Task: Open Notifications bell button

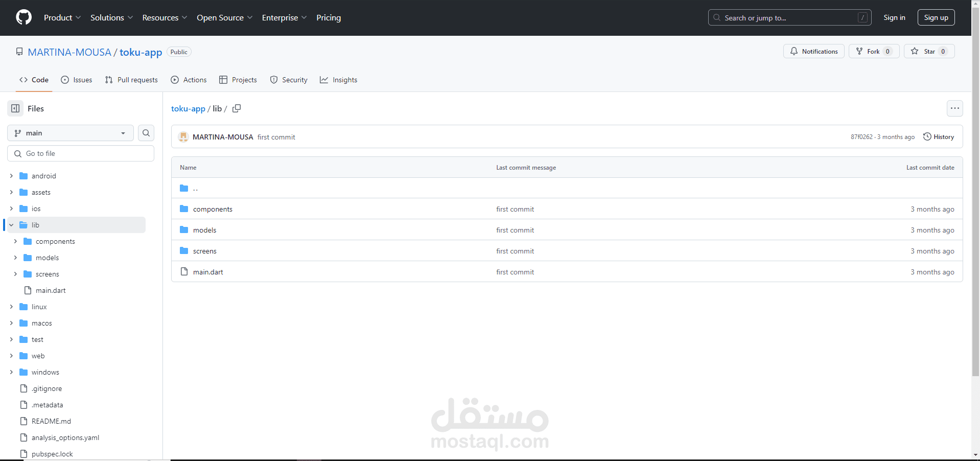Action: [x=814, y=51]
